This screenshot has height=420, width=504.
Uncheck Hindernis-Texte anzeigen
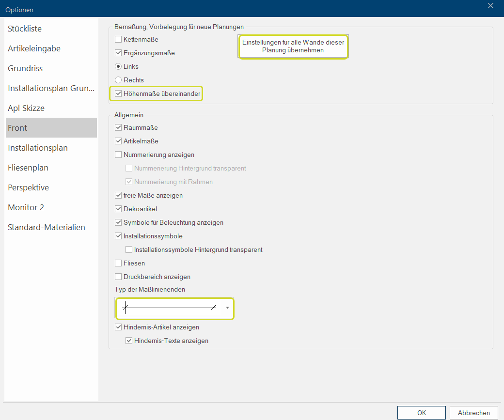[129, 341]
